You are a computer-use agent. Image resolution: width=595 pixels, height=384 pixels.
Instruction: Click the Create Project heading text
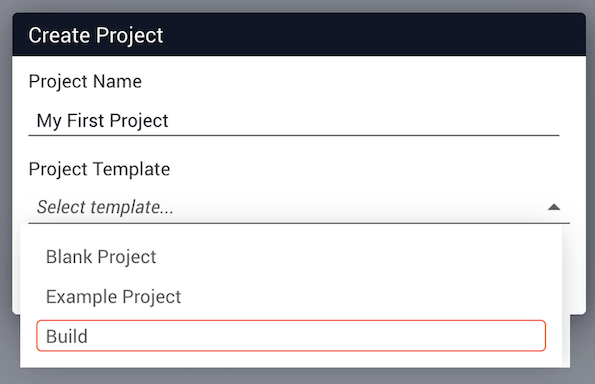(96, 35)
